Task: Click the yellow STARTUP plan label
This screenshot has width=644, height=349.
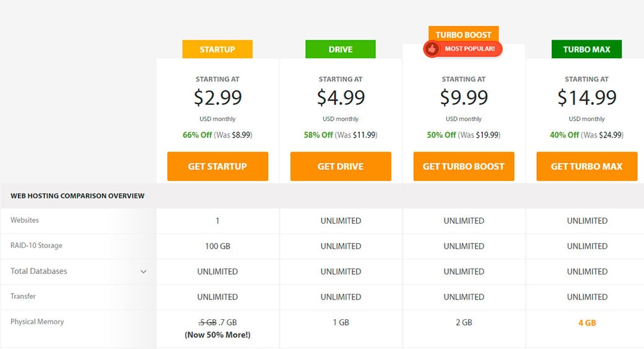Action: click(217, 50)
